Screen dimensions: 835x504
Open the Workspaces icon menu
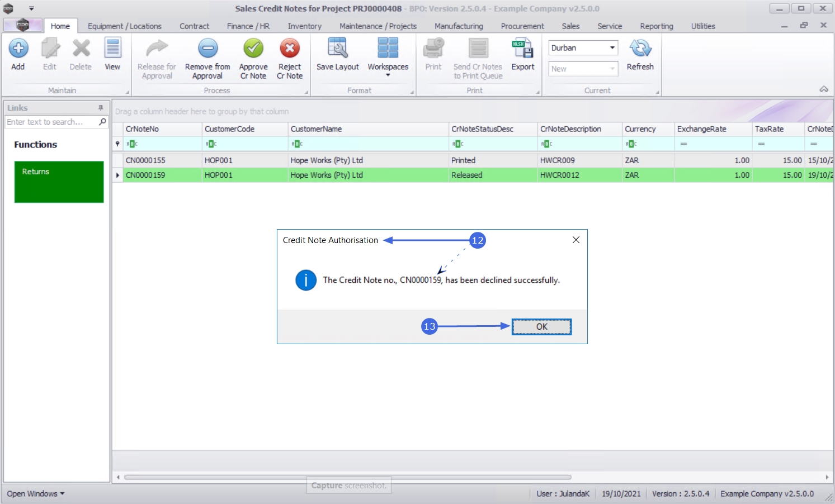[388, 49]
